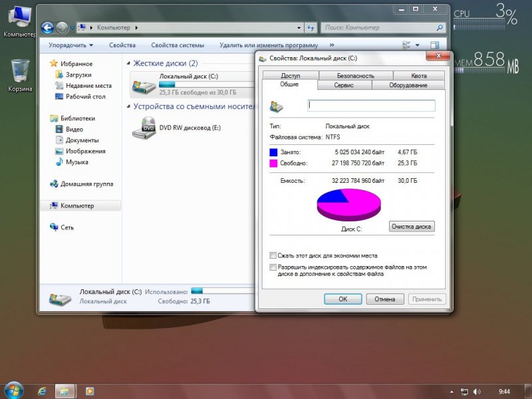
Task: Click the drive icon in the details pane
Action: (x=60, y=299)
